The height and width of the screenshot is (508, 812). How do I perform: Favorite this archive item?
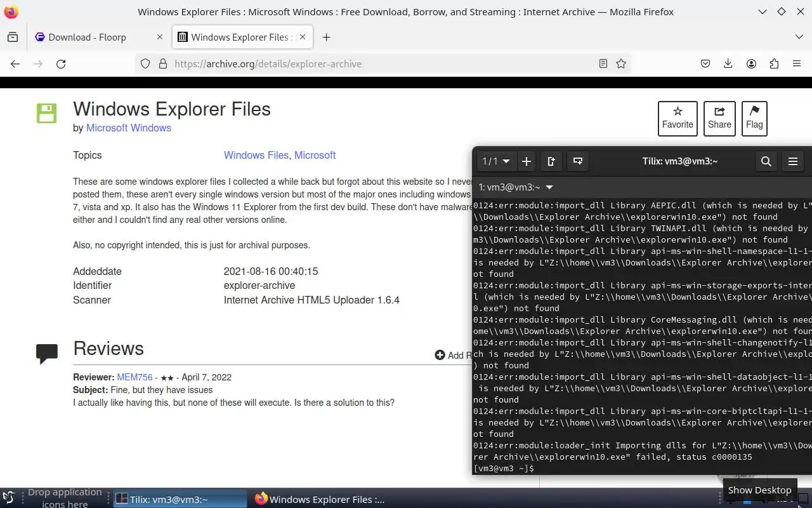(678, 119)
